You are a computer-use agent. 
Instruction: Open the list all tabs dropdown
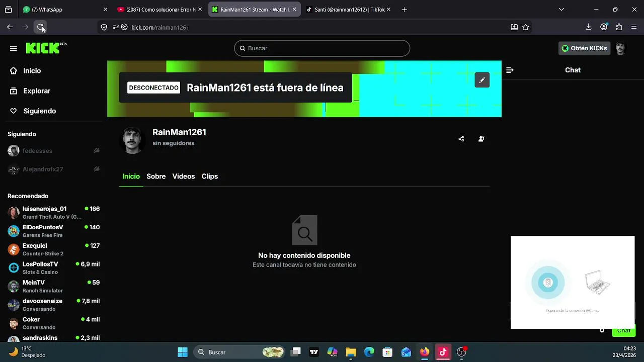pos(561,10)
